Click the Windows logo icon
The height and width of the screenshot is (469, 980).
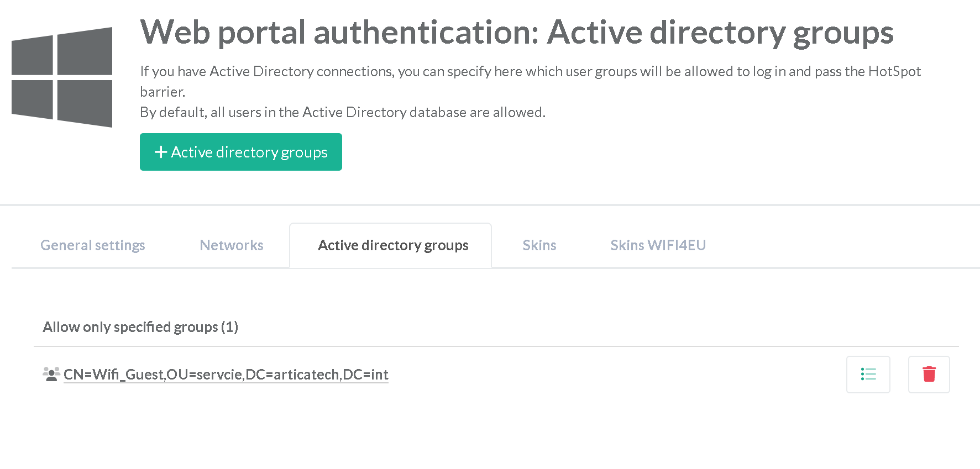[62, 77]
